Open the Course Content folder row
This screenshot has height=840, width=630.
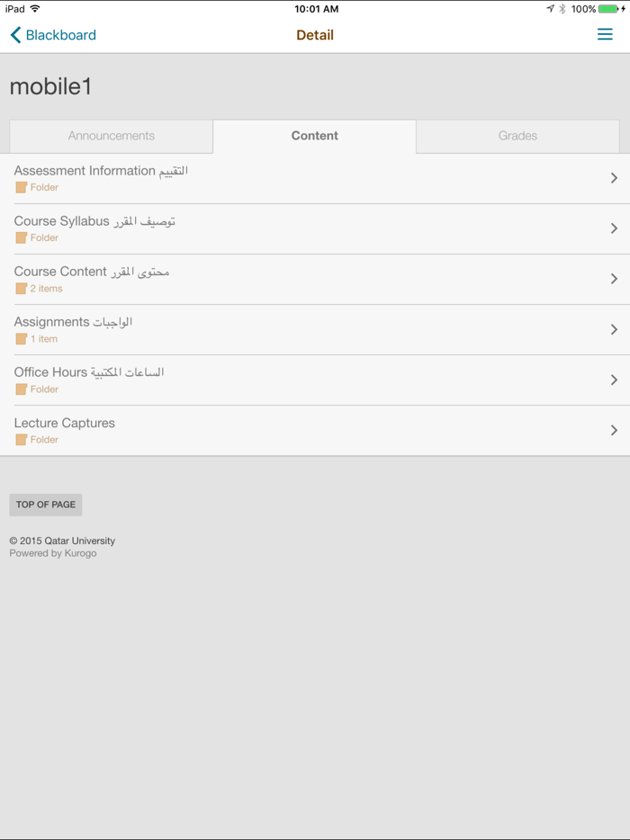pos(315,279)
